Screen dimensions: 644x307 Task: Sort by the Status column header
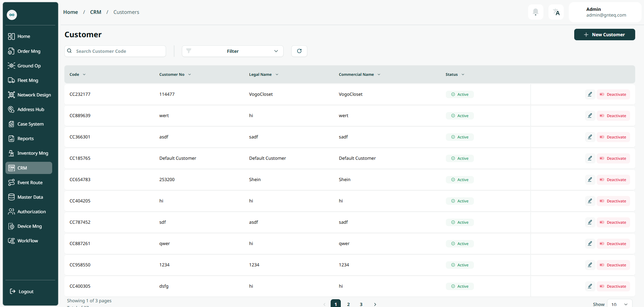coord(455,74)
